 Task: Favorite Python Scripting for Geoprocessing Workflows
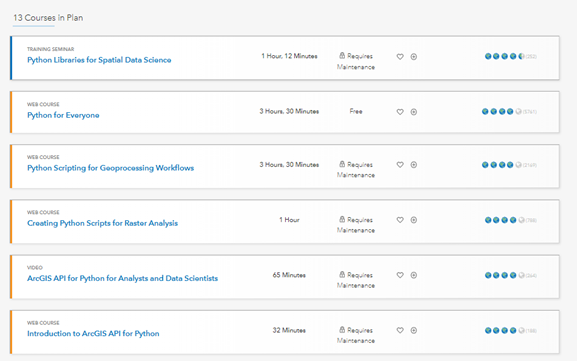pos(400,165)
